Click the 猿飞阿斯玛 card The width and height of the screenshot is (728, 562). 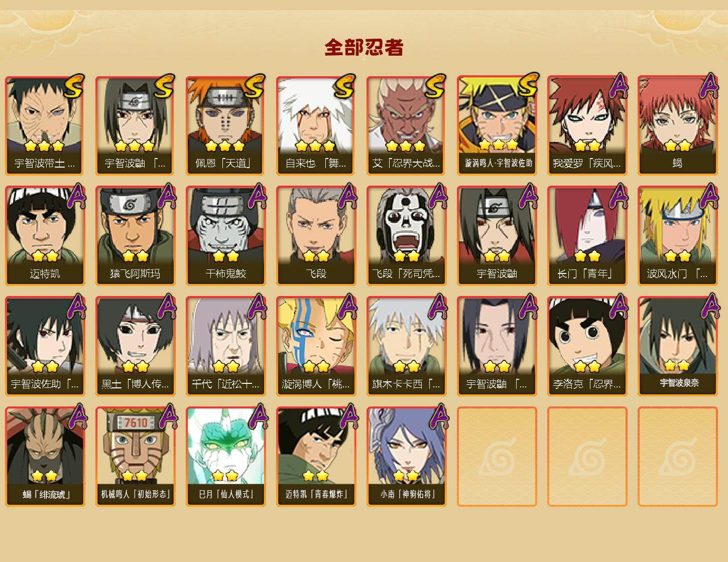point(135,236)
